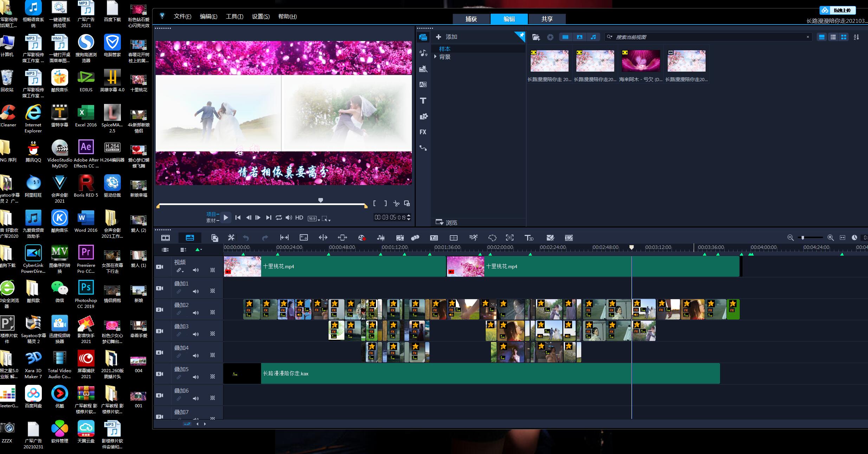Open the customize toolbar tool icon

coord(231,238)
